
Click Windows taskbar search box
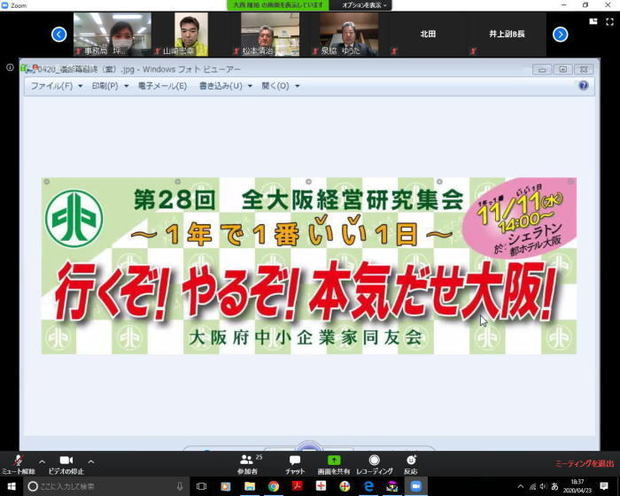(107, 486)
